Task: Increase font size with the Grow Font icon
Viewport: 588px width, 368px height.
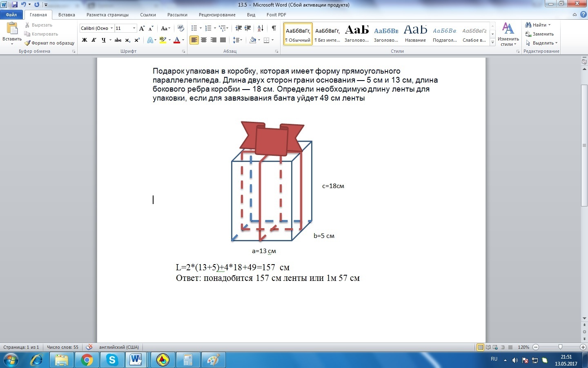Action: pyautogui.click(x=142, y=28)
